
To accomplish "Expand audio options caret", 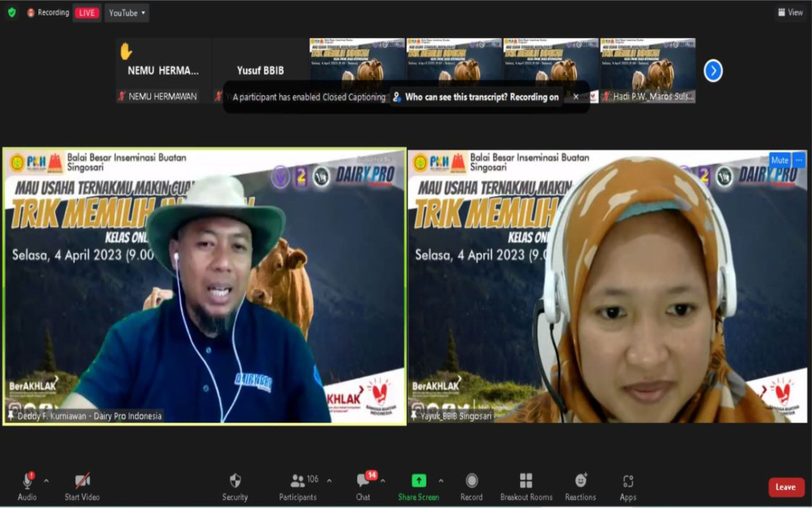I will tap(46, 481).
